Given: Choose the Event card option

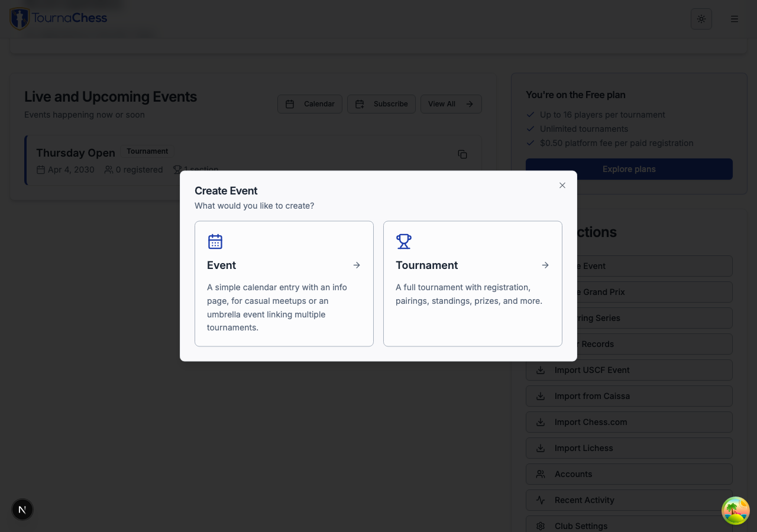Looking at the screenshot, I should [284, 284].
